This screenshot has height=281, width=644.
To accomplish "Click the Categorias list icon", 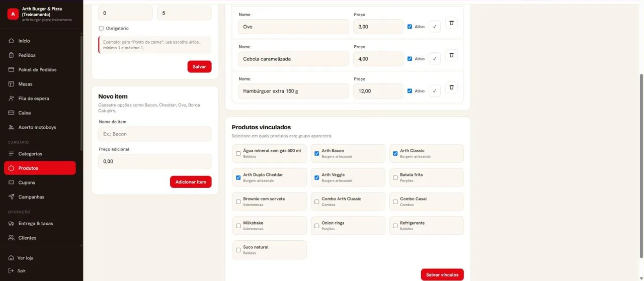I will click(x=11, y=154).
